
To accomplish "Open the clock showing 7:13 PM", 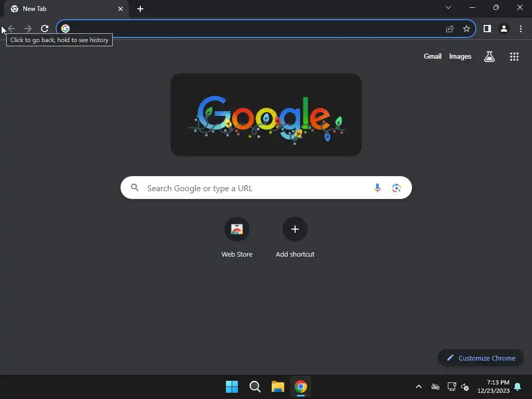I will tap(494, 387).
